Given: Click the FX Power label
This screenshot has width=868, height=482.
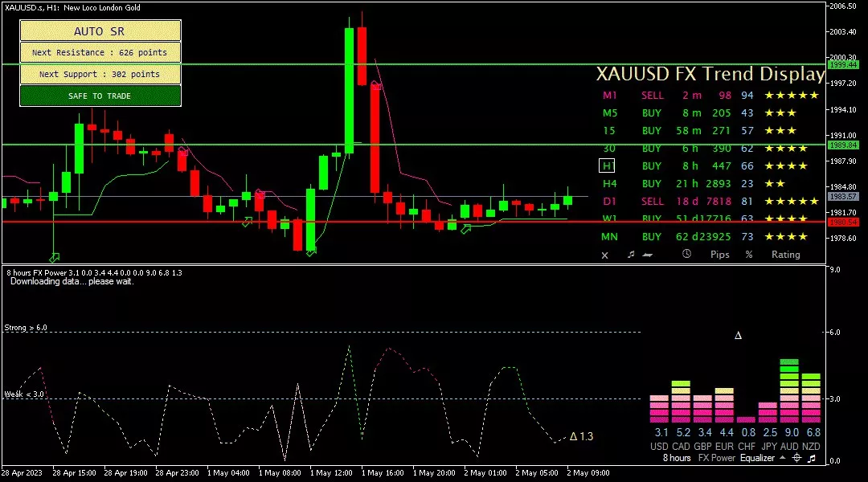Looking at the screenshot, I should (x=717, y=458).
